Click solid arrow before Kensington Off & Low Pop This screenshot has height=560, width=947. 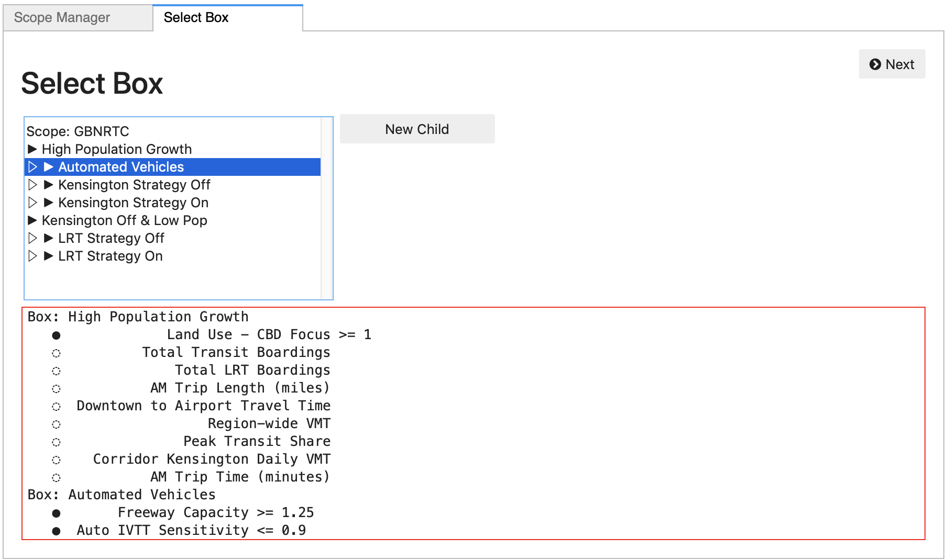tap(32, 220)
